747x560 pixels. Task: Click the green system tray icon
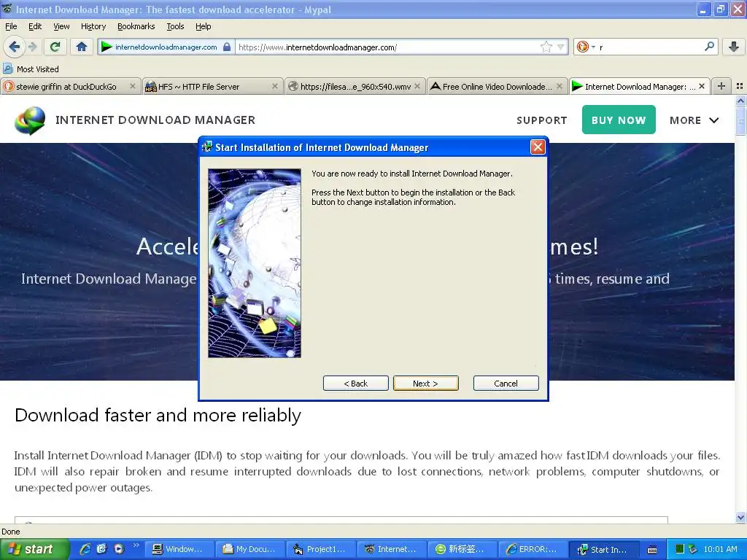tap(680, 549)
